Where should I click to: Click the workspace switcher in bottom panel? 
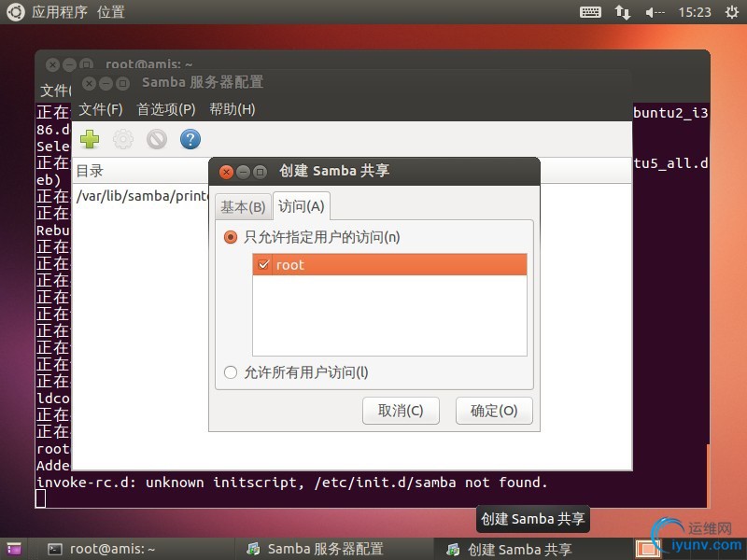(x=648, y=549)
